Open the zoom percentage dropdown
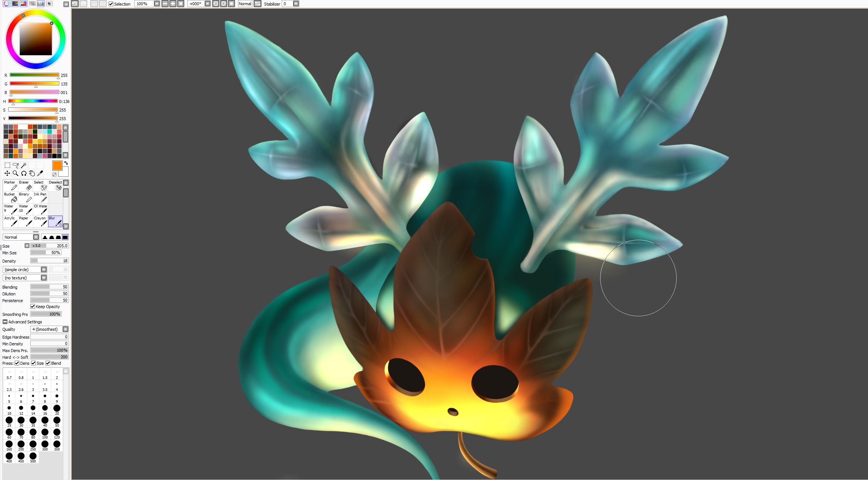This screenshot has width=868, height=480. [157, 4]
